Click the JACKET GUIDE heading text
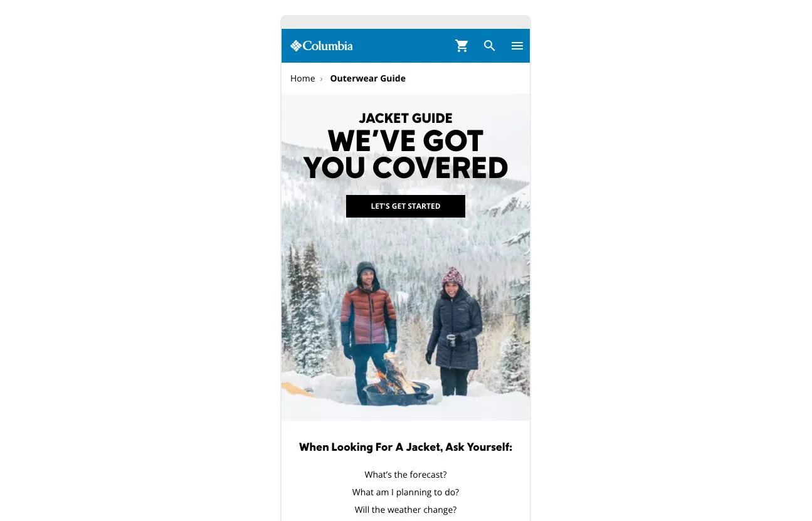812x521 pixels. [x=406, y=118]
